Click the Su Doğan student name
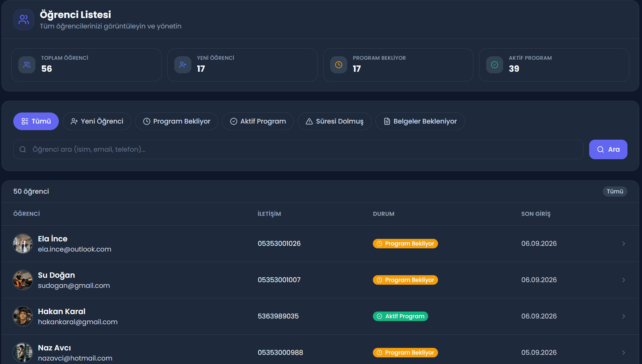642x364 pixels. [56, 275]
